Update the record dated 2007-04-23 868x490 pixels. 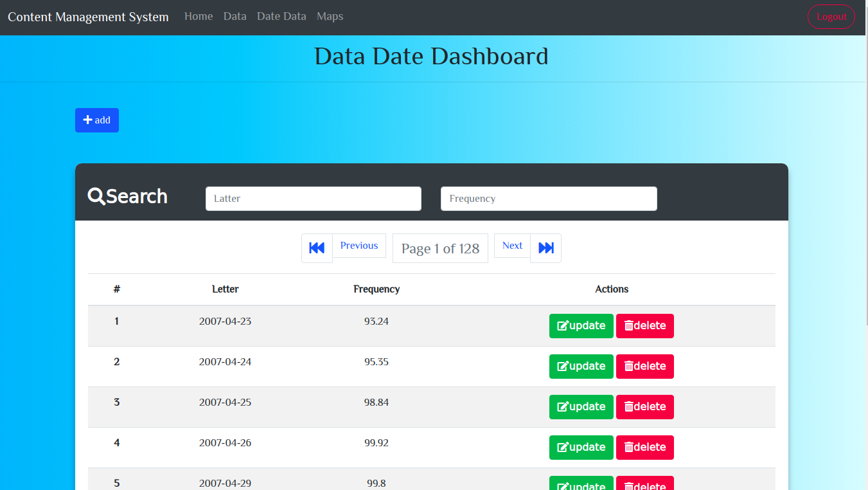(581, 325)
